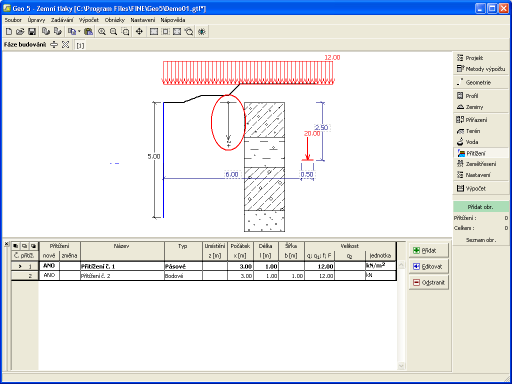Click the Pan move arrows icon

139,32
